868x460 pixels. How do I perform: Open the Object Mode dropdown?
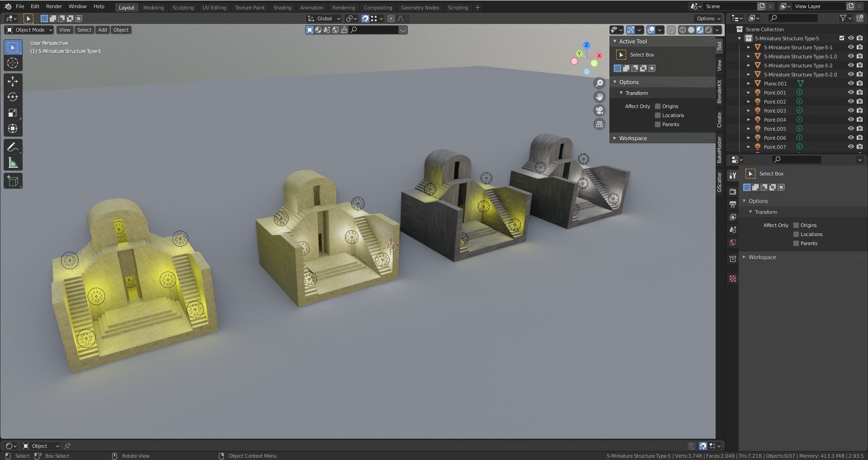[28, 29]
